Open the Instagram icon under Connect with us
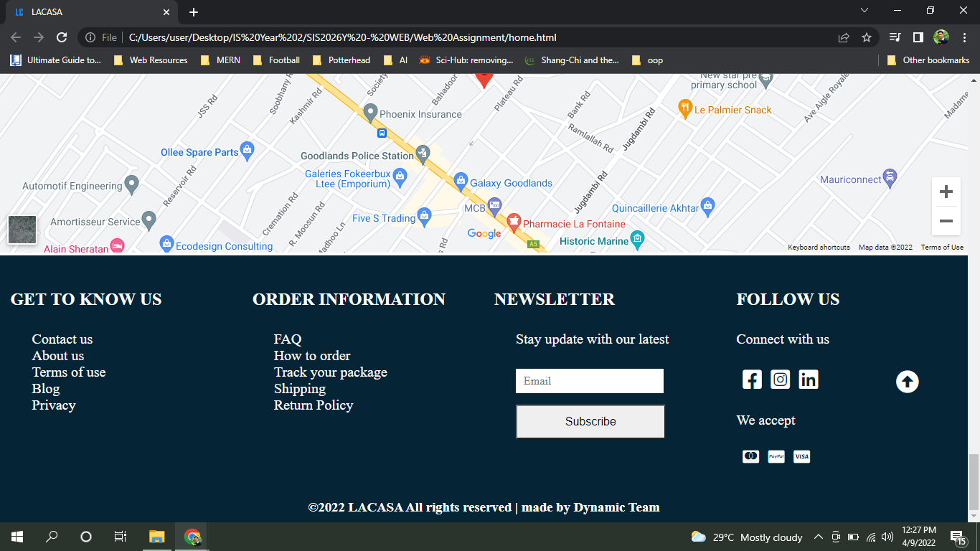This screenshot has width=980, height=551. [780, 379]
